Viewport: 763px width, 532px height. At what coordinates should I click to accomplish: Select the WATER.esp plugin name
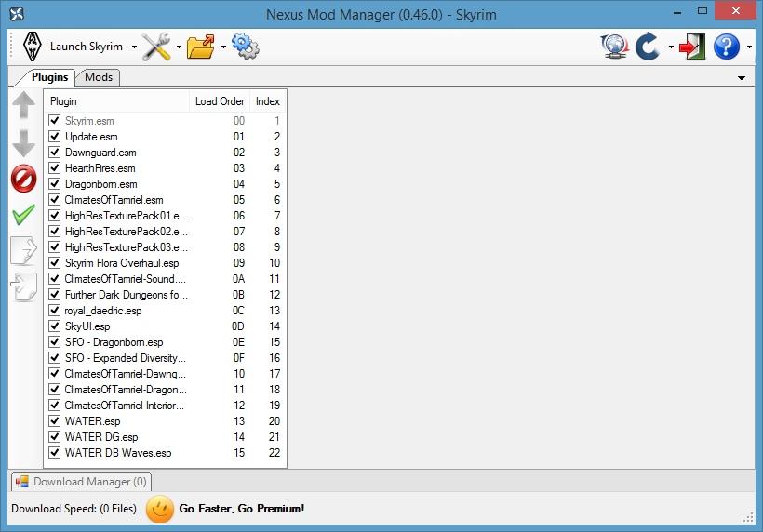(93, 421)
